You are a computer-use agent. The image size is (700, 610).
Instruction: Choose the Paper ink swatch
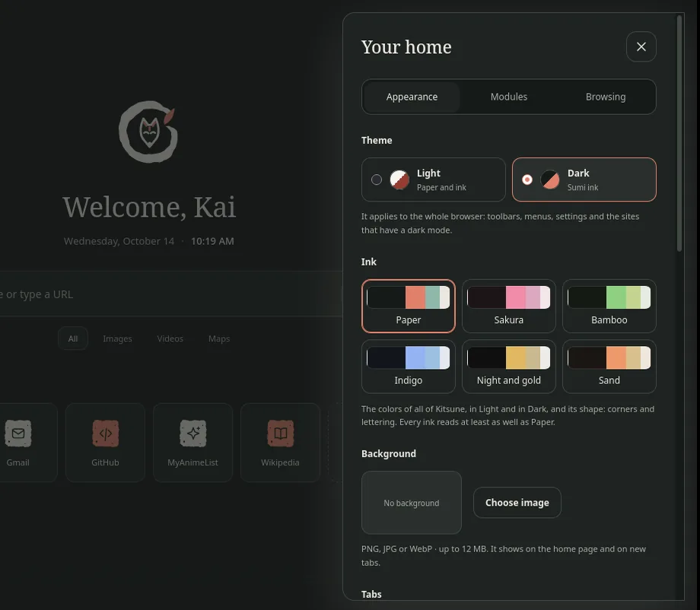coord(408,306)
